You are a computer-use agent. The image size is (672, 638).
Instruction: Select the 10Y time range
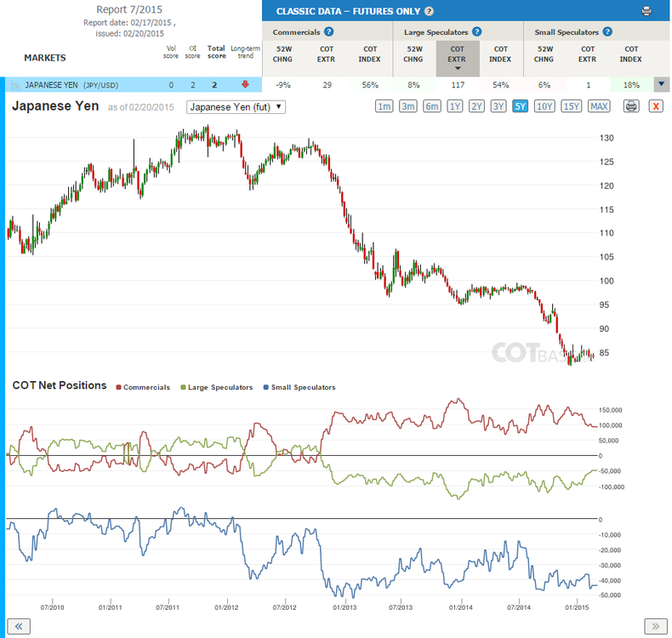pyautogui.click(x=544, y=106)
